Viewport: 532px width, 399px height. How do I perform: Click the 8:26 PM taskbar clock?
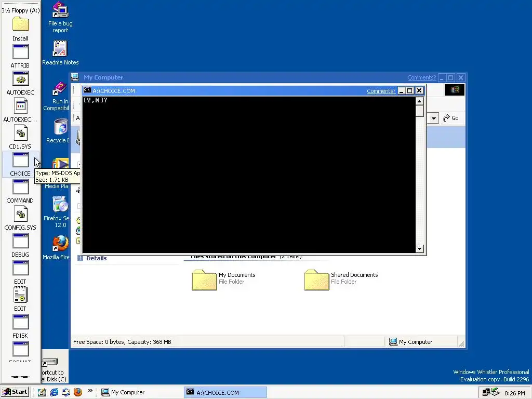[514, 393]
